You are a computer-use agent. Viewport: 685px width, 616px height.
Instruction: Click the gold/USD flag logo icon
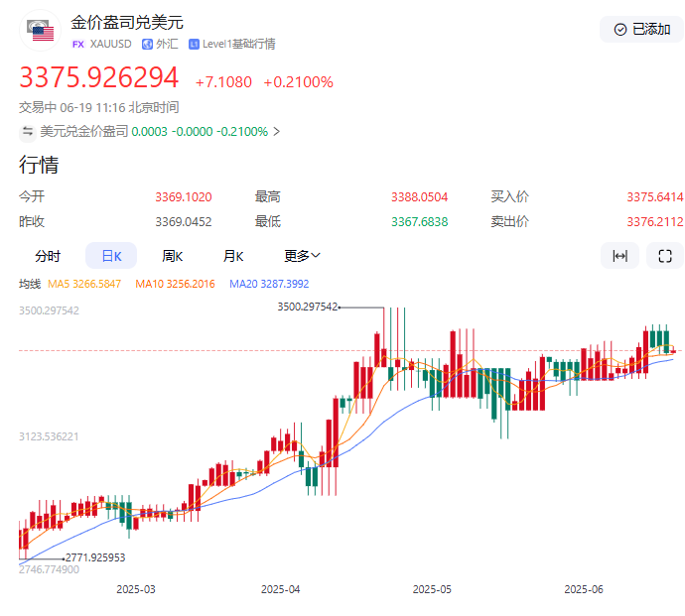41,31
